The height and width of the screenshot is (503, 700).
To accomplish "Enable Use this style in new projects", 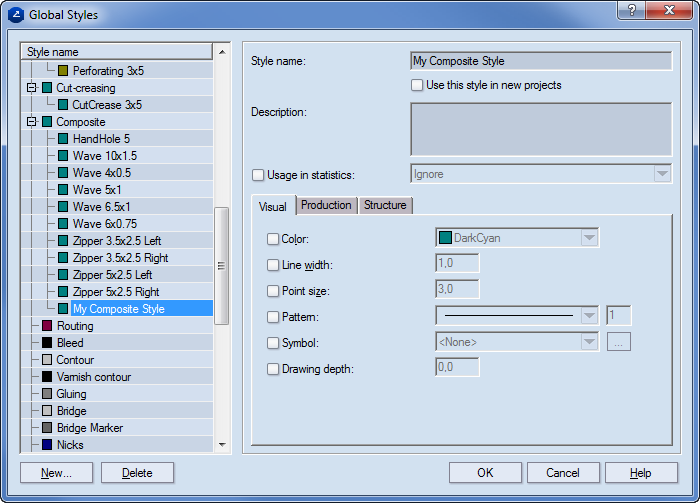I will pyautogui.click(x=417, y=85).
